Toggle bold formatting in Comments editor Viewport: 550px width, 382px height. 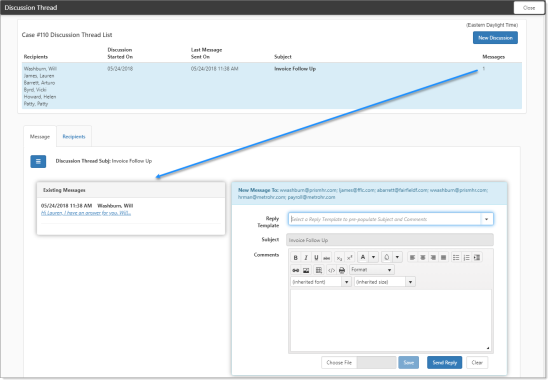pos(295,258)
